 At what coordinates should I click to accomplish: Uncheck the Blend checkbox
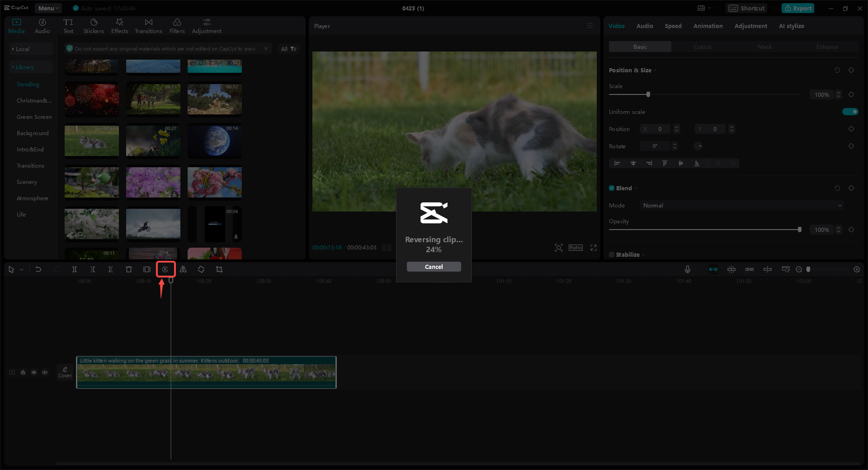[x=612, y=188]
